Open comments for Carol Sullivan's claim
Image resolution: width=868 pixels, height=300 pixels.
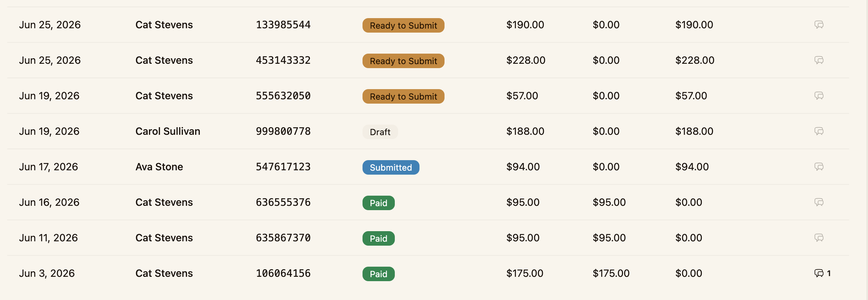tap(819, 131)
